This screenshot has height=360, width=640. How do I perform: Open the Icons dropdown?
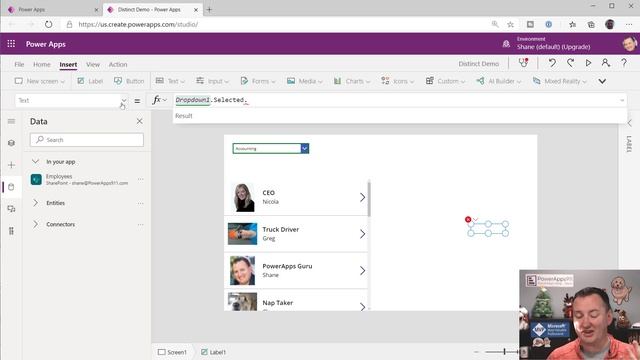click(398, 81)
